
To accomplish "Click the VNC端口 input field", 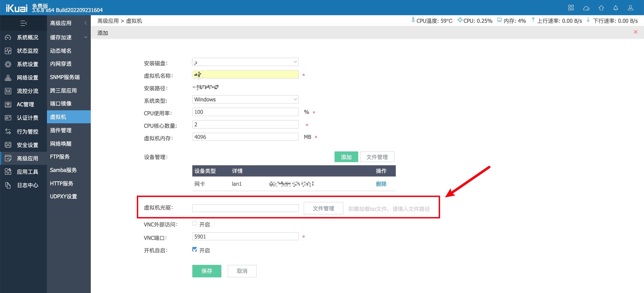I will click(245, 236).
